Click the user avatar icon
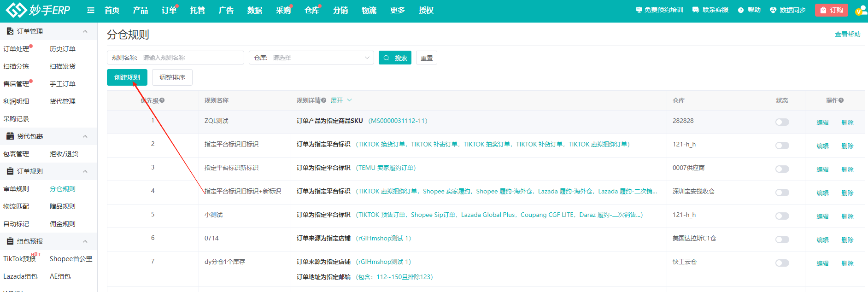Screen dimensions: 868x292 [861, 11]
